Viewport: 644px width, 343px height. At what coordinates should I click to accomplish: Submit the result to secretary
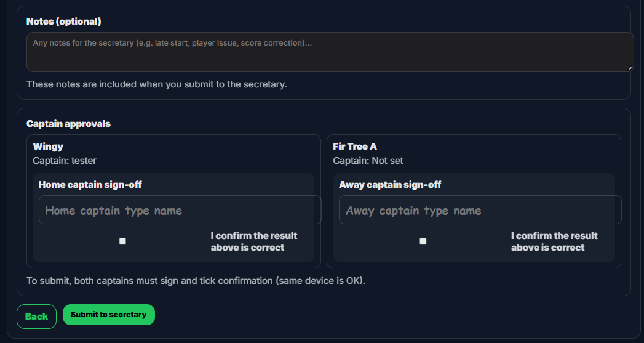coord(108,315)
